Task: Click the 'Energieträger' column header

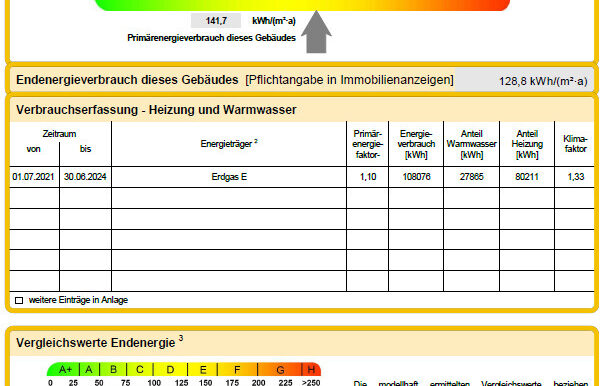Action: click(229, 144)
